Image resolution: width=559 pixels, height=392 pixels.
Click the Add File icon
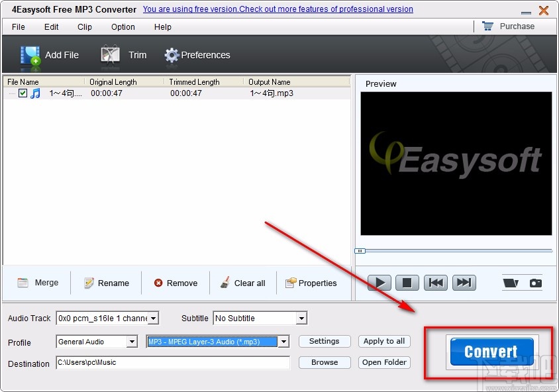tap(30, 55)
